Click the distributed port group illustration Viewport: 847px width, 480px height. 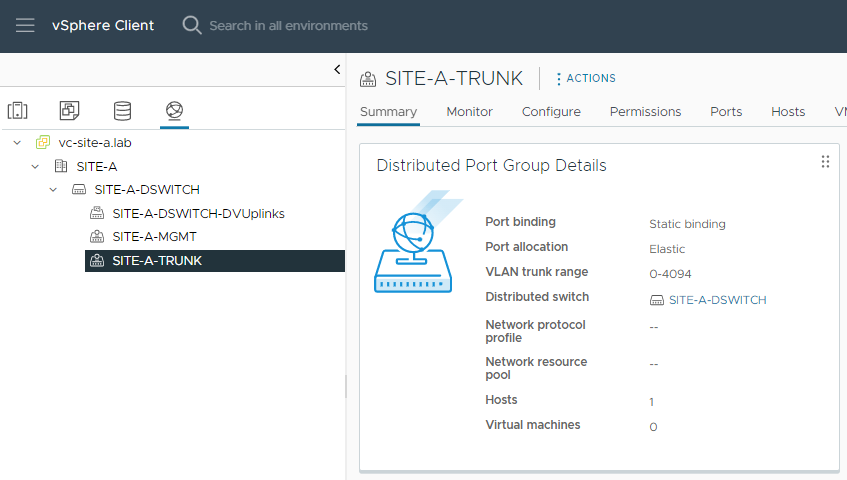click(x=417, y=241)
